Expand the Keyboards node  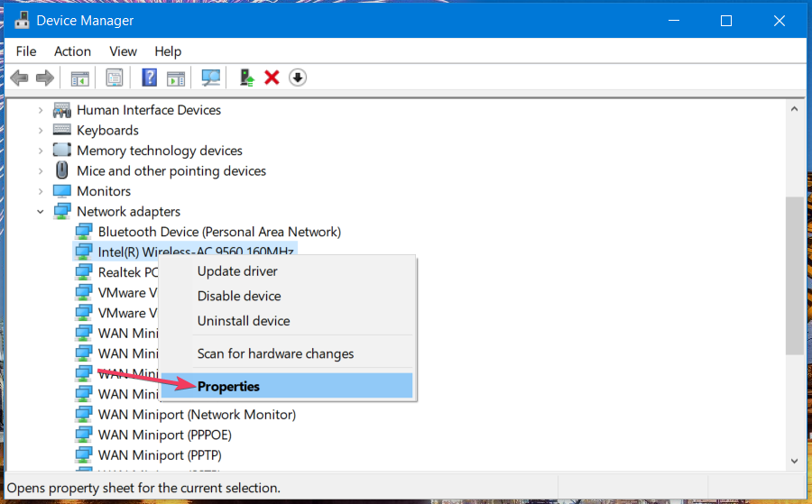(x=41, y=130)
